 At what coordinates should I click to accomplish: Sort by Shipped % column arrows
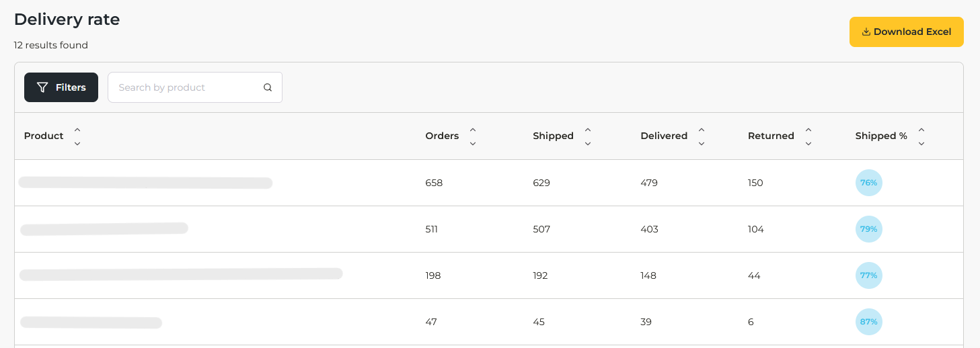(x=921, y=136)
